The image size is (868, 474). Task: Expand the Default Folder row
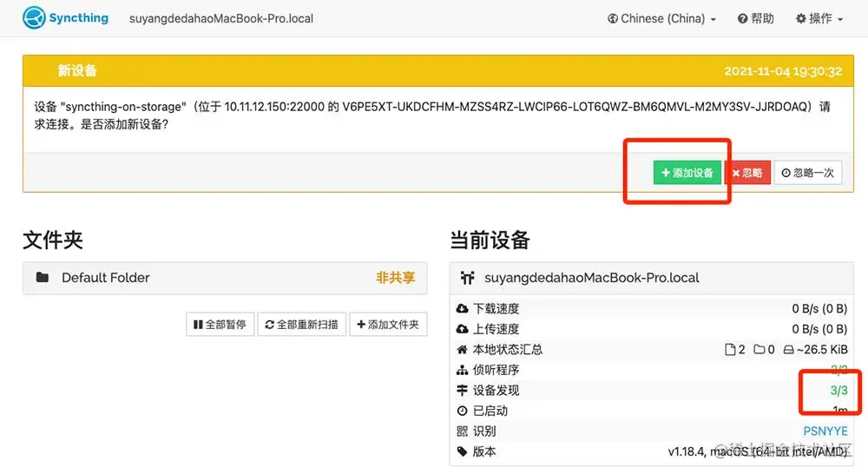tap(225, 278)
